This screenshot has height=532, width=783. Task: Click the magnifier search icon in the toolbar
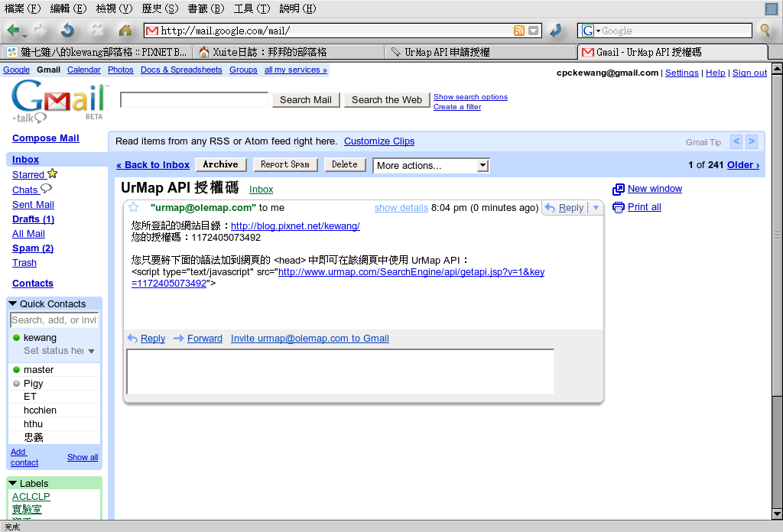[x=765, y=31]
